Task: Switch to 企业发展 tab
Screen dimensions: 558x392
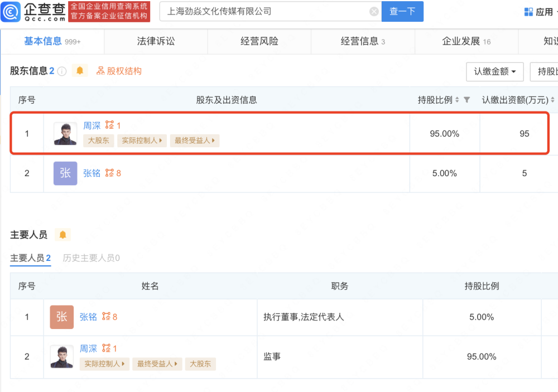Action: pos(466,41)
